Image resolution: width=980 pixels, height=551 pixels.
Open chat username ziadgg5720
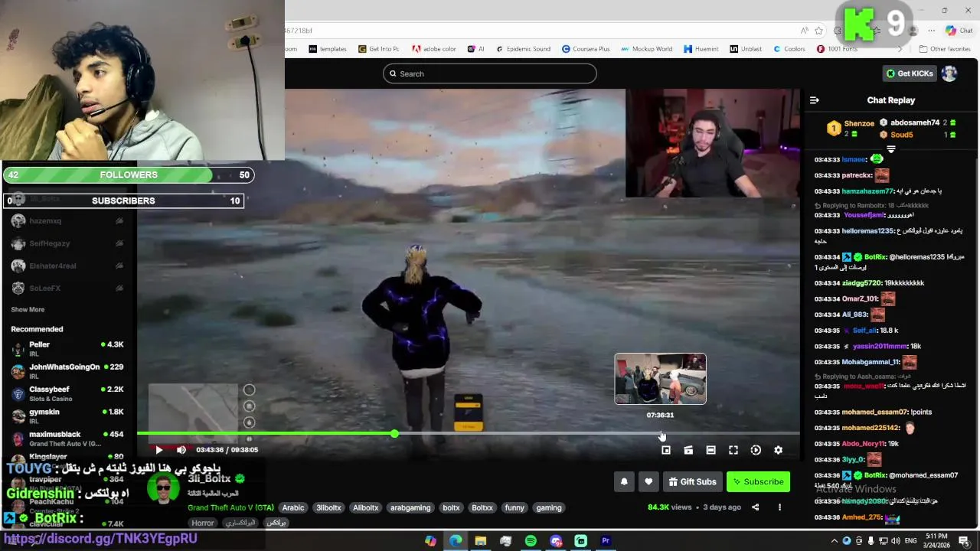tap(862, 283)
